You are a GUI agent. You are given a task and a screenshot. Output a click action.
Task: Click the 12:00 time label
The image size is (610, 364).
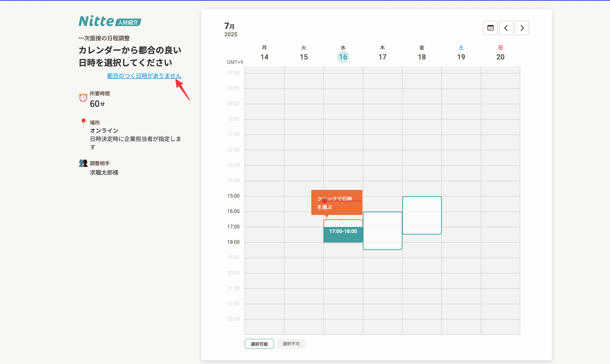point(233,150)
